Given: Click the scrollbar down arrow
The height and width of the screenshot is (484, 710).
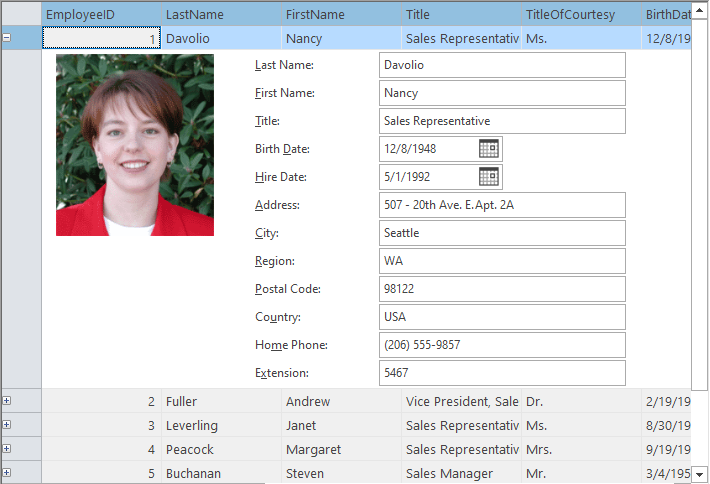Looking at the screenshot, I should coord(700,473).
